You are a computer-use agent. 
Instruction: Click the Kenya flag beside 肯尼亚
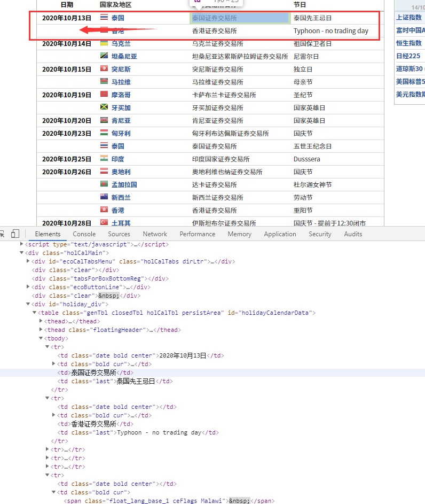tap(104, 120)
